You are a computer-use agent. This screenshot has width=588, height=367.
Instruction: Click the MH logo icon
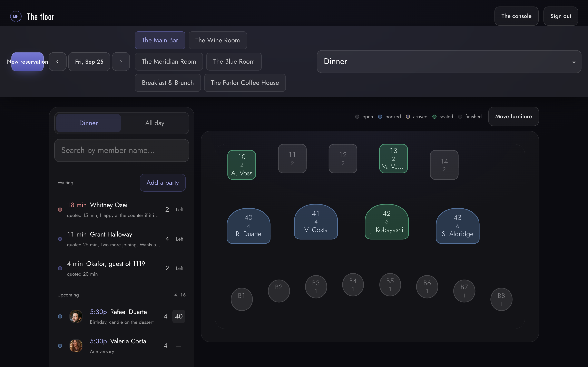(x=16, y=16)
